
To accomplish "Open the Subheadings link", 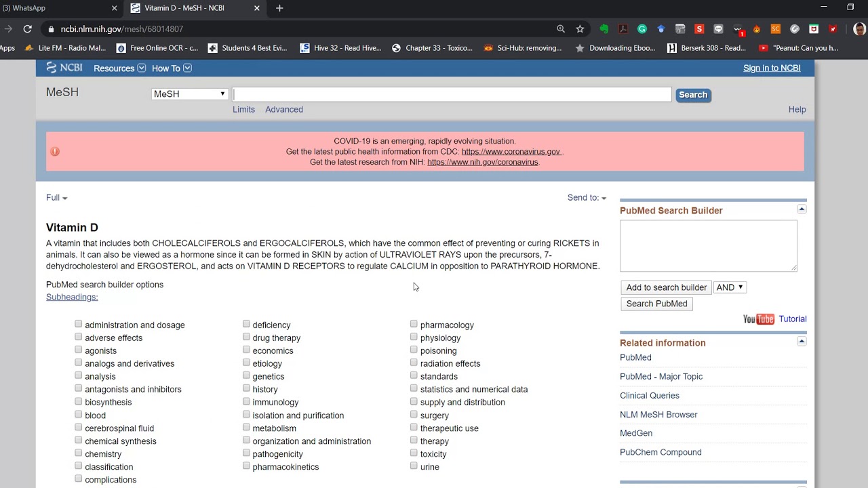I will 72,297.
